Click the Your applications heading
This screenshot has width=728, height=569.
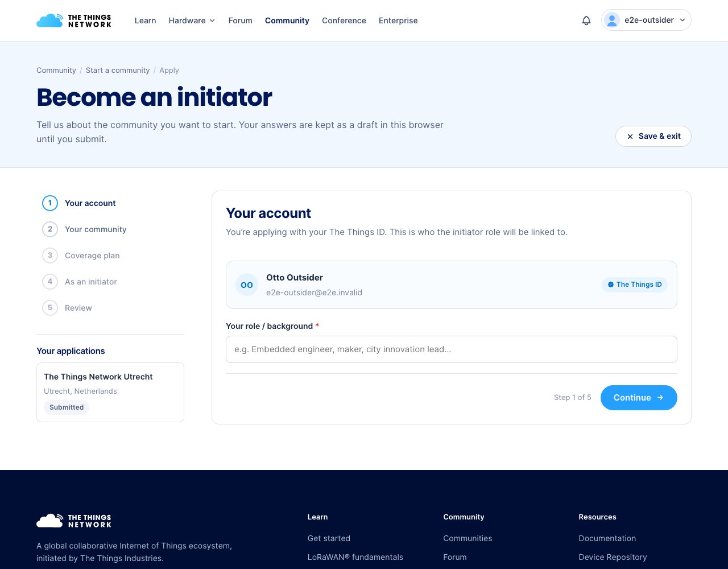click(x=71, y=351)
